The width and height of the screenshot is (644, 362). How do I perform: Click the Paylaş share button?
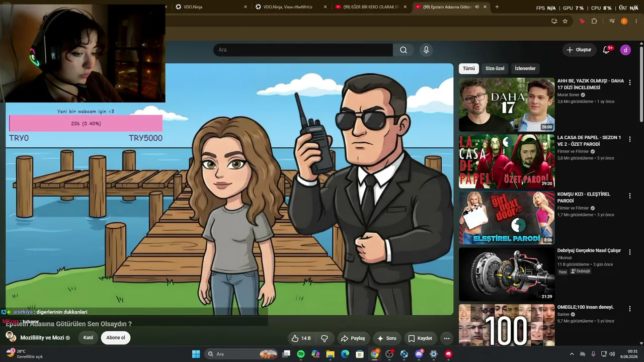[352, 338]
